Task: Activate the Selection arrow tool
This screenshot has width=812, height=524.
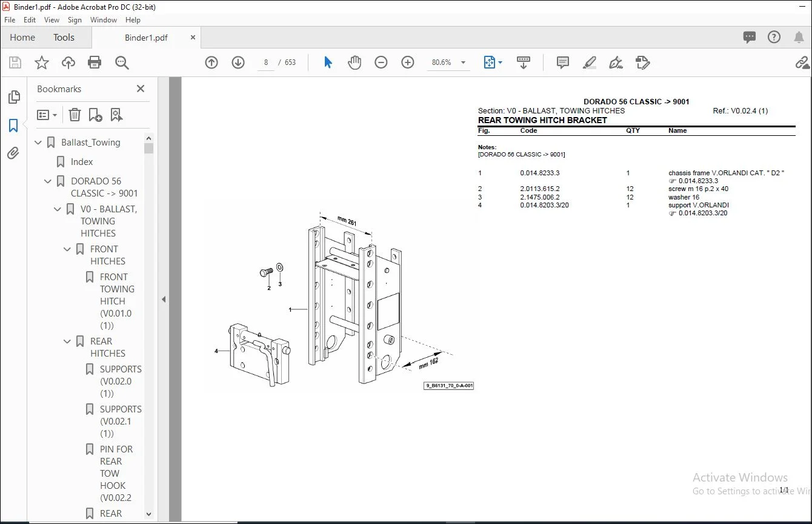Action: click(328, 62)
